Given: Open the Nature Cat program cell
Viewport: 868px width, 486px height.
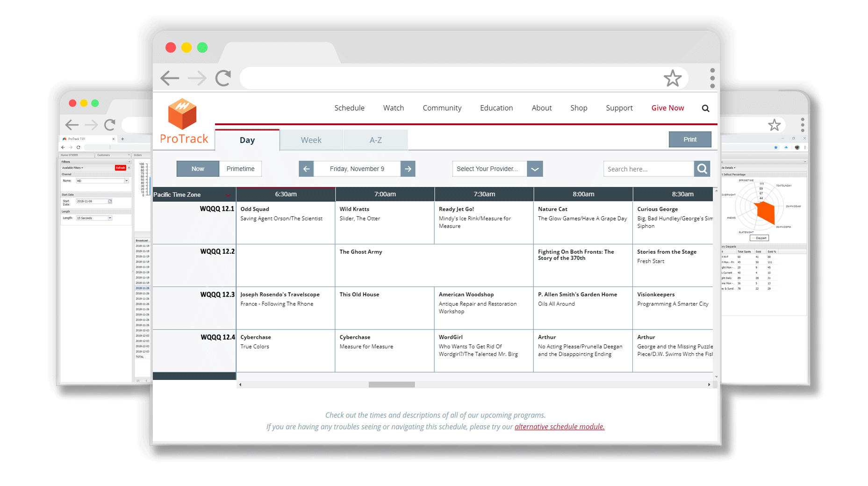Looking at the screenshot, I should pyautogui.click(x=583, y=222).
